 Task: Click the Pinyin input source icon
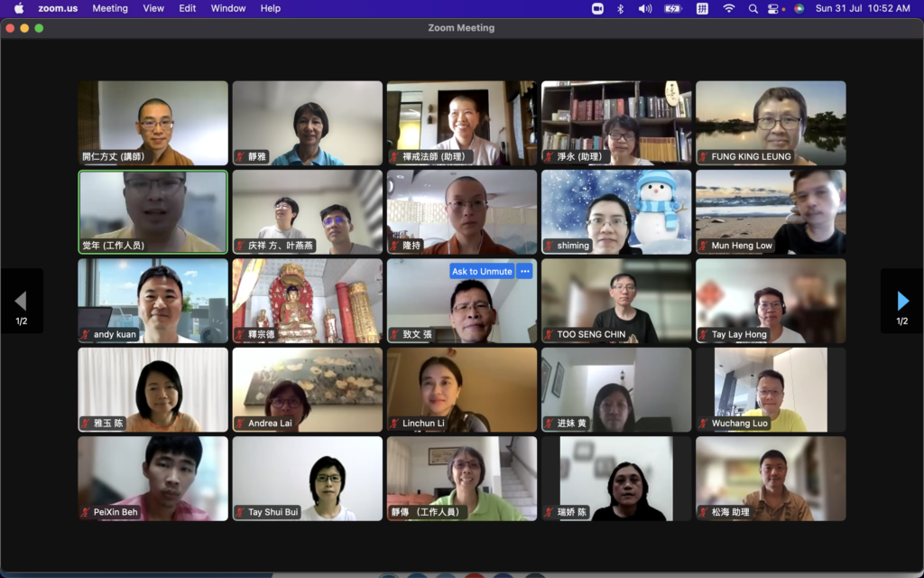tap(702, 8)
